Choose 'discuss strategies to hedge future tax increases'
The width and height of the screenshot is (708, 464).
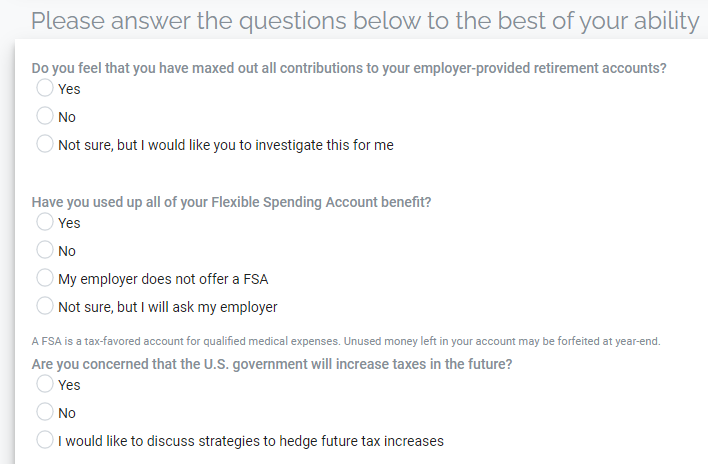[x=45, y=440]
